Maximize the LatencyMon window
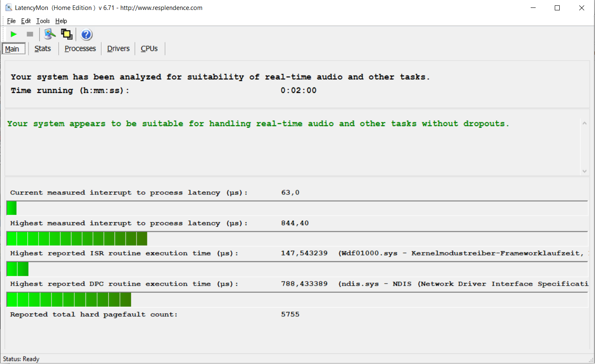Screen dimensions: 595x364 pyautogui.click(x=557, y=8)
